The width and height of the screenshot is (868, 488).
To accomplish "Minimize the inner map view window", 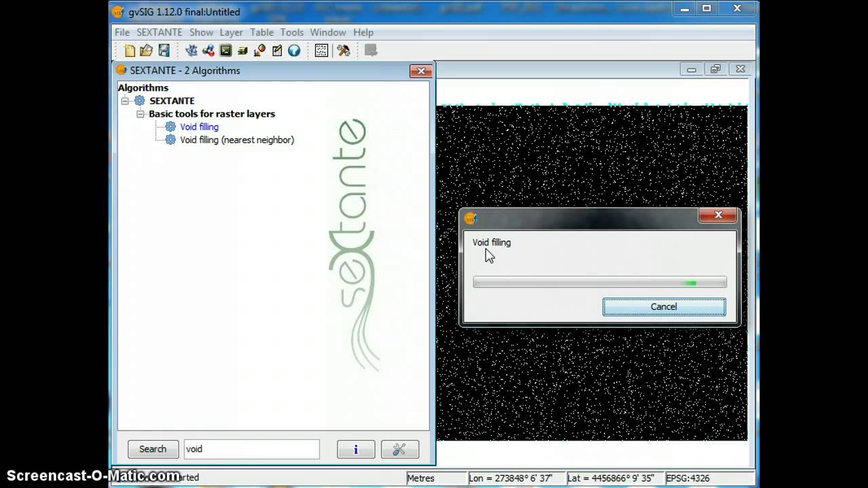I will 692,69.
